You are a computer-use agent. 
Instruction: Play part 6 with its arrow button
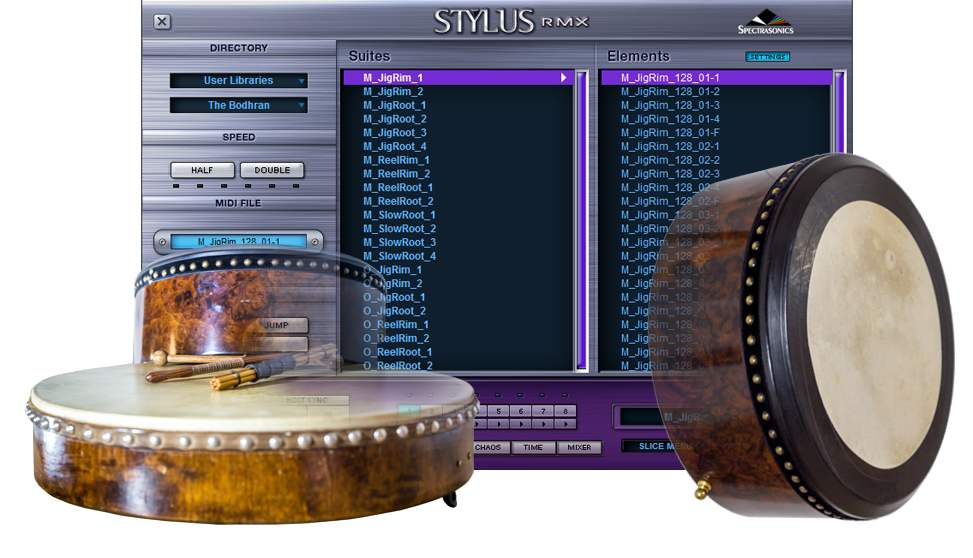click(521, 424)
